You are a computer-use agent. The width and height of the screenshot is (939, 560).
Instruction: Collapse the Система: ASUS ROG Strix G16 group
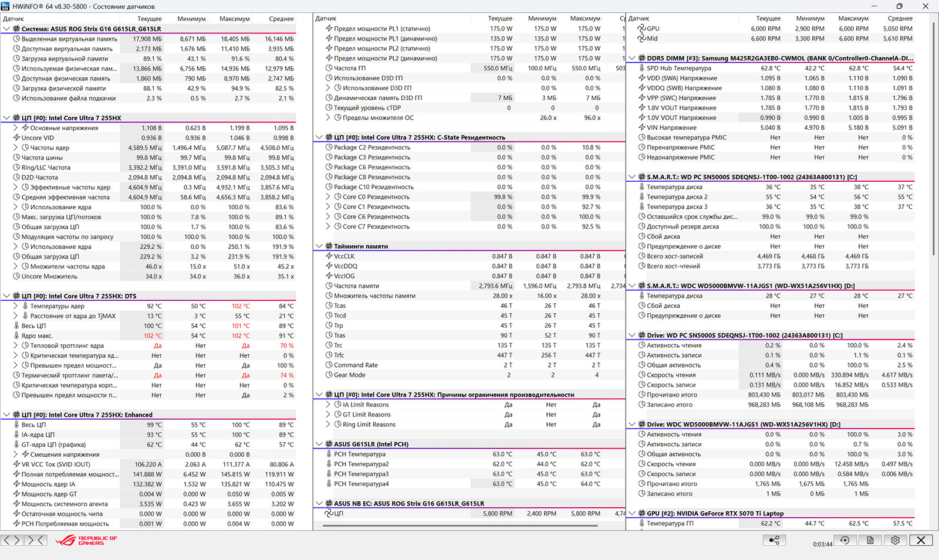click(x=6, y=29)
